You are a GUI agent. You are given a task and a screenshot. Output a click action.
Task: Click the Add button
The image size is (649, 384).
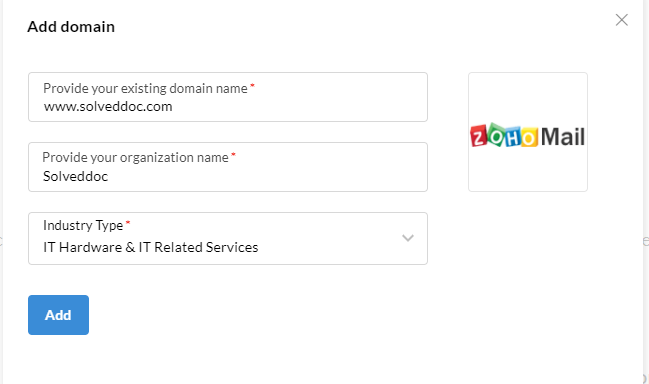coord(58,315)
